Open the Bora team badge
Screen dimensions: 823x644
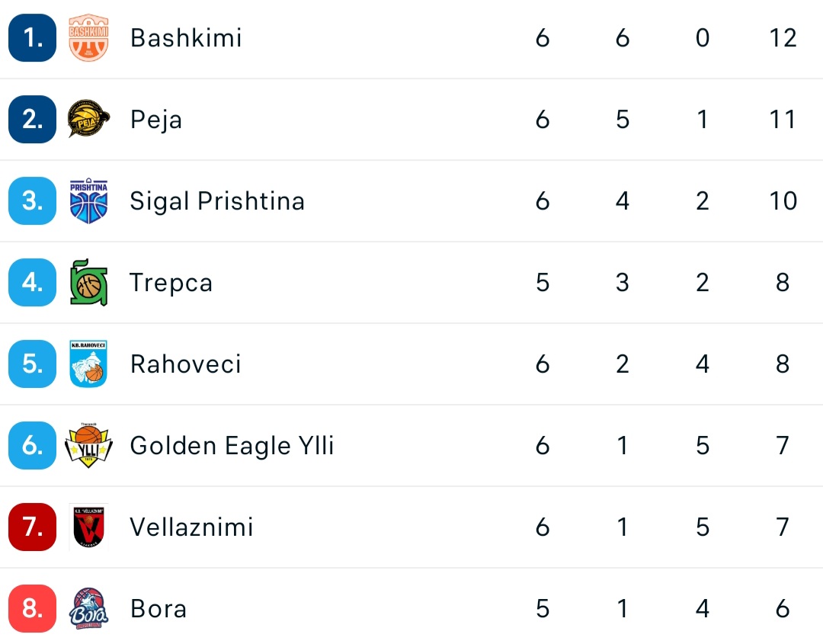click(88, 608)
